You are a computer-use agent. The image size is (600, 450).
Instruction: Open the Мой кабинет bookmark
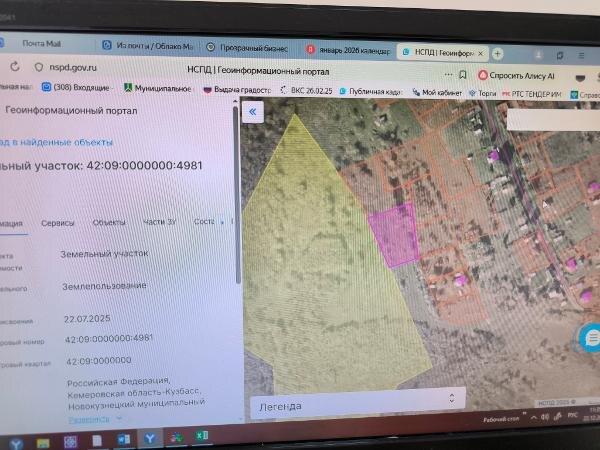click(x=437, y=93)
